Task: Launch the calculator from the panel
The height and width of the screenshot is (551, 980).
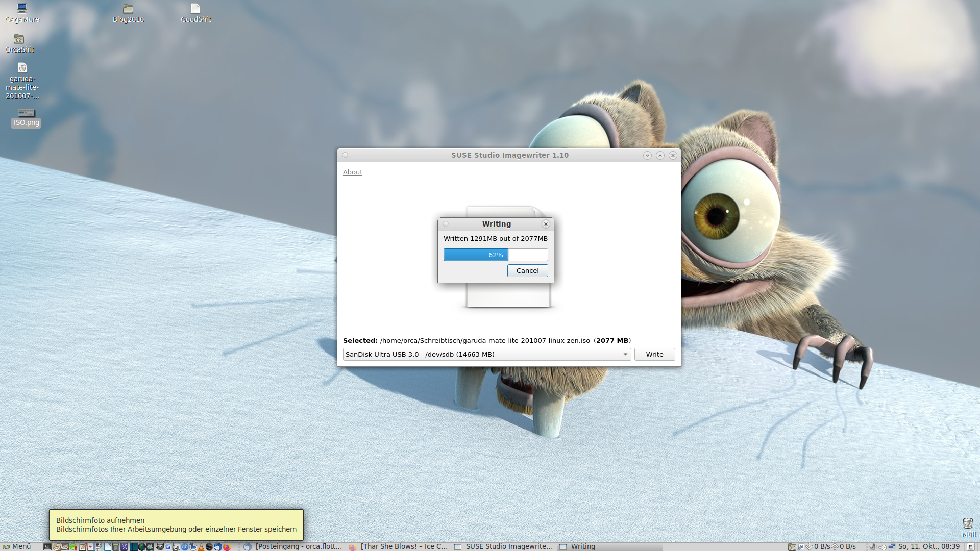Action: pyautogui.click(x=116, y=546)
